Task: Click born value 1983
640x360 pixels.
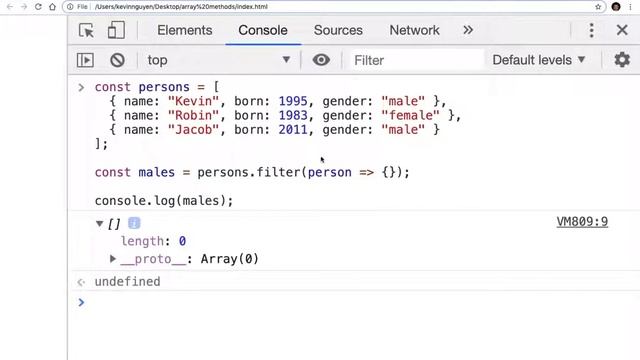Action: point(293,116)
